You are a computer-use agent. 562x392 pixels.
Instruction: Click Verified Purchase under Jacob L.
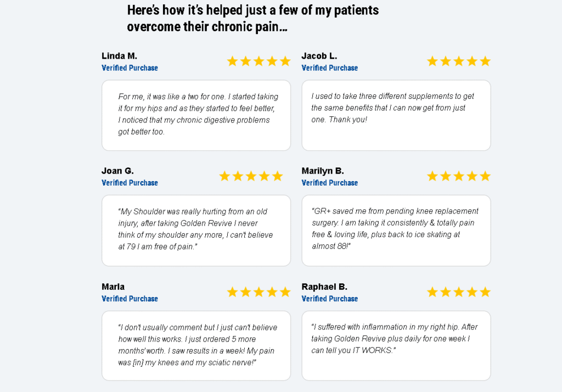pyautogui.click(x=330, y=68)
